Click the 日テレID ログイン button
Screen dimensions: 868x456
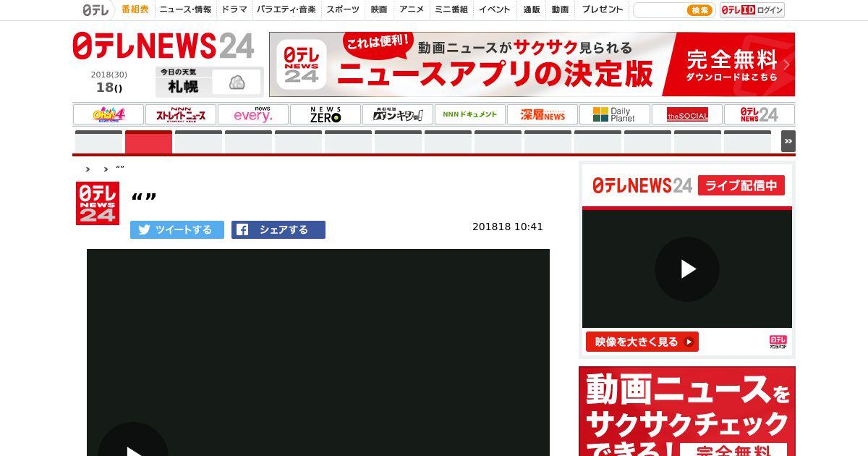pyautogui.click(x=752, y=10)
